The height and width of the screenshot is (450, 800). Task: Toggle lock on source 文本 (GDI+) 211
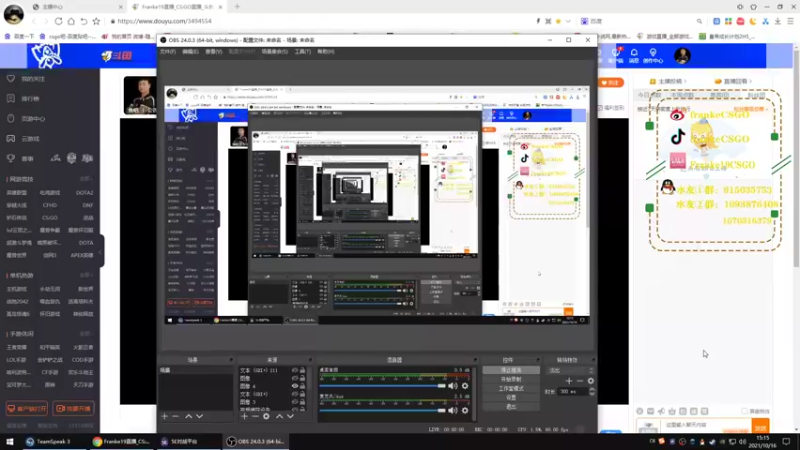point(302,370)
